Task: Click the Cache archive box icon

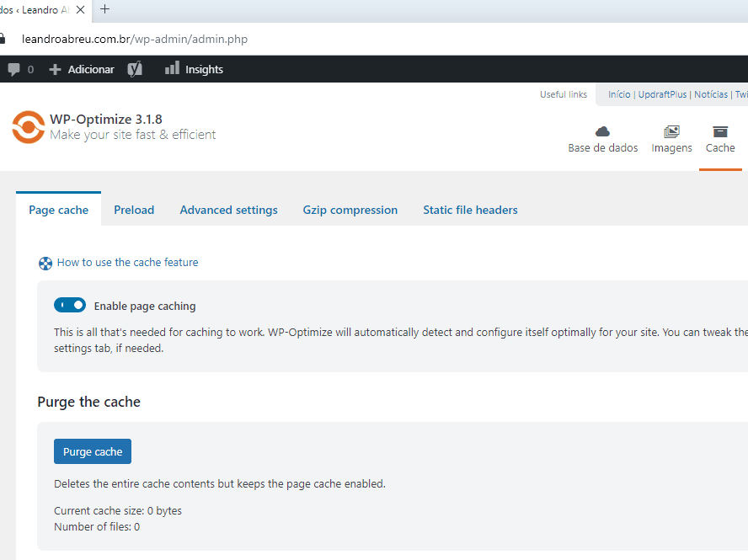Action: coord(720,131)
